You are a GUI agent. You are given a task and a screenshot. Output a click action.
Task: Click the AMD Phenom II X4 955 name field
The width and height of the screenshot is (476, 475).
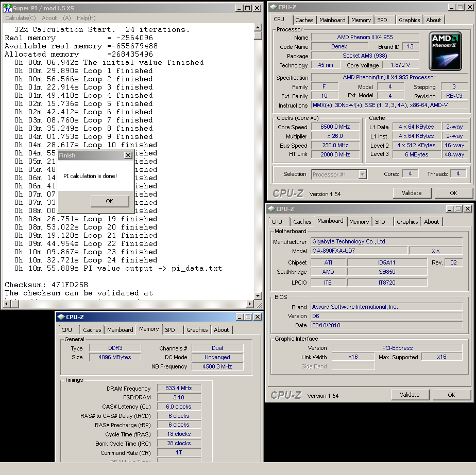tap(365, 37)
